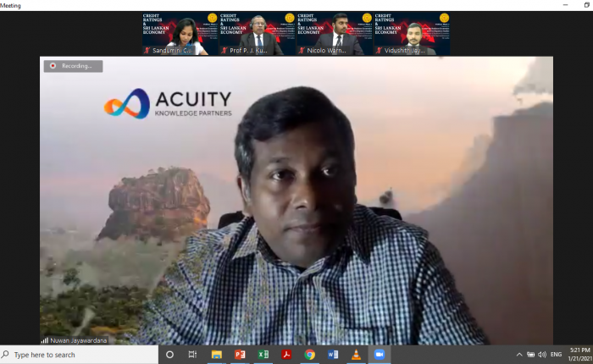The image size is (593, 364).
Task: Select Sandumini's video thumbnail
Action: 180,34
